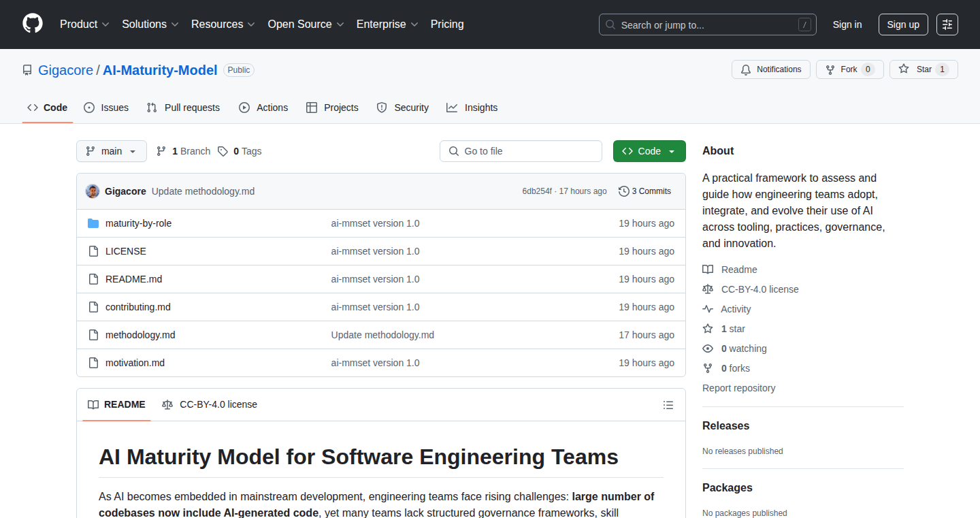View the 0 Tags link
The image size is (980, 518).
[x=240, y=151]
